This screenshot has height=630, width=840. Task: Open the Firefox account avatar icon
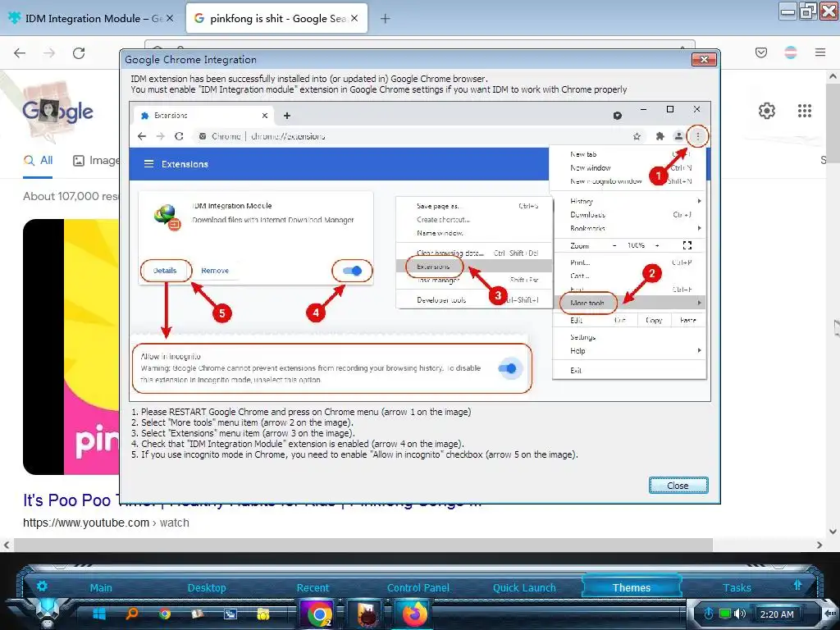(791, 52)
